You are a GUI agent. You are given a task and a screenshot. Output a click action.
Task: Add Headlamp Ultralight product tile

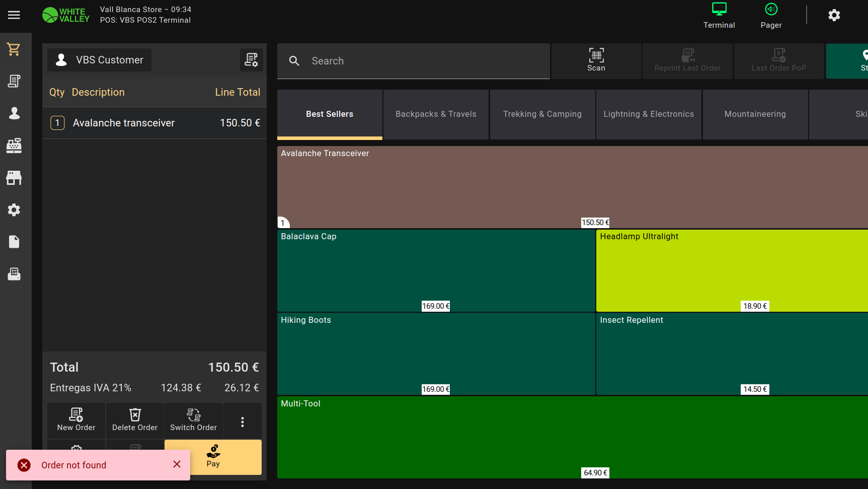(732, 270)
